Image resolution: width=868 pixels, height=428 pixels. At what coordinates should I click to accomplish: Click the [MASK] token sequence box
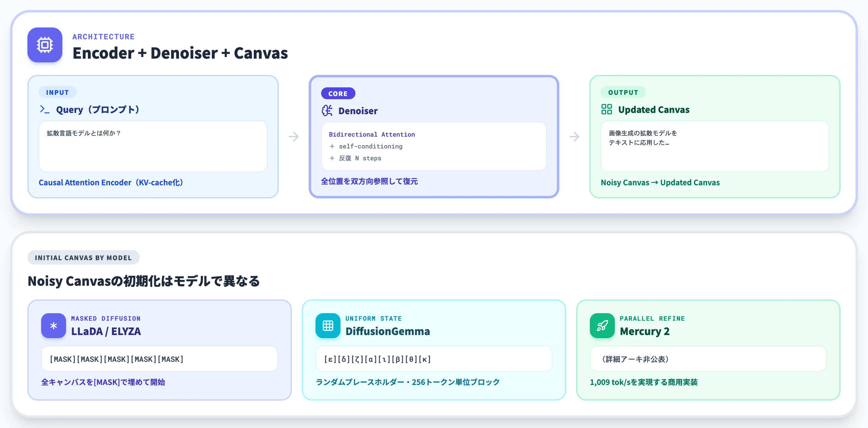159,359
